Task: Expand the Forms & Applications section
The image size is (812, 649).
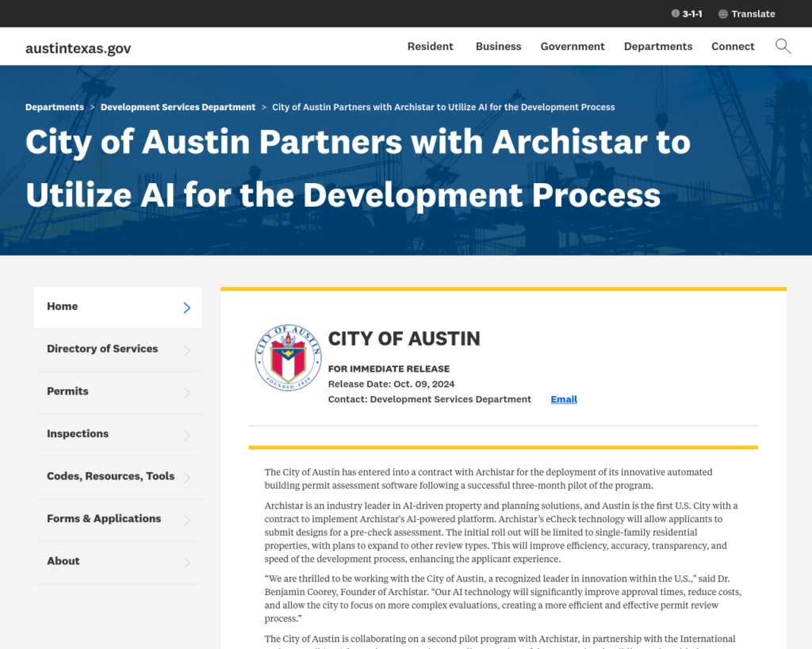Action: pyautogui.click(x=117, y=519)
